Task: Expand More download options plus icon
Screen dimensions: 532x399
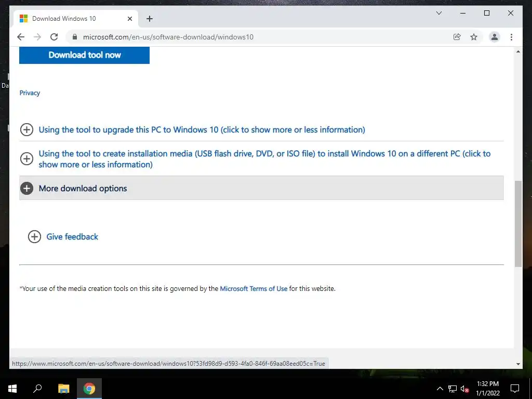Action: pyautogui.click(x=27, y=188)
